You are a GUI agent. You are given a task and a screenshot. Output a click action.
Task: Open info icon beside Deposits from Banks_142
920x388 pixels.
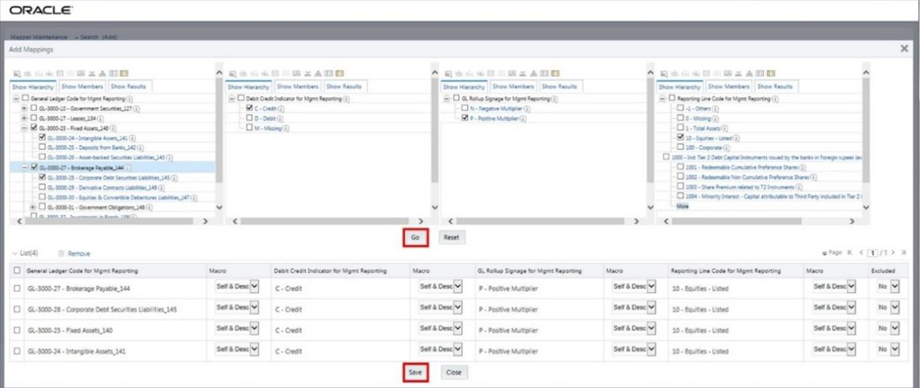point(141,147)
